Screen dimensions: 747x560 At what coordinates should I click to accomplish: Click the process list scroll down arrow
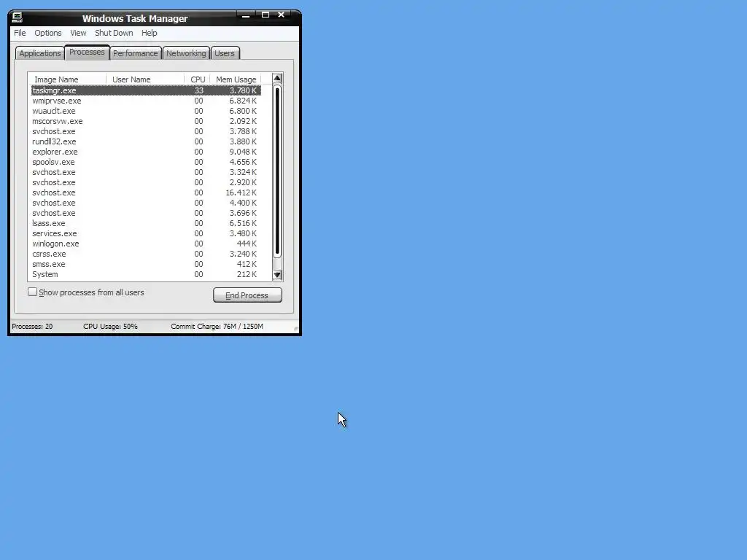[x=277, y=275]
